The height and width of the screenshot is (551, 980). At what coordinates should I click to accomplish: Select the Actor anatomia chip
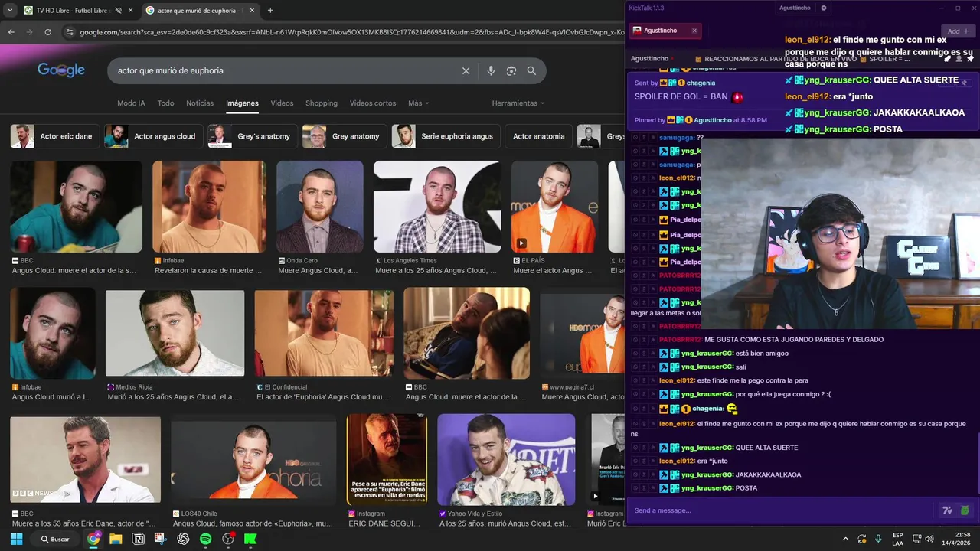[x=538, y=136]
